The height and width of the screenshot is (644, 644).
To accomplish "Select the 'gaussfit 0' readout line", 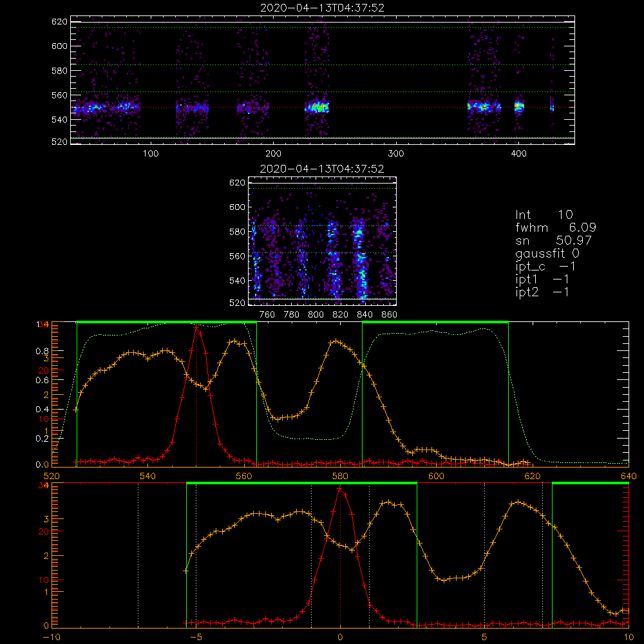I will [x=547, y=253].
